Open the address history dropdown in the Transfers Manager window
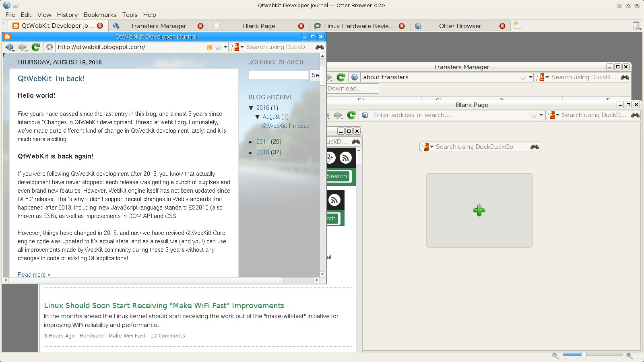The width and height of the screenshot is (644, 362). (530, 77)
